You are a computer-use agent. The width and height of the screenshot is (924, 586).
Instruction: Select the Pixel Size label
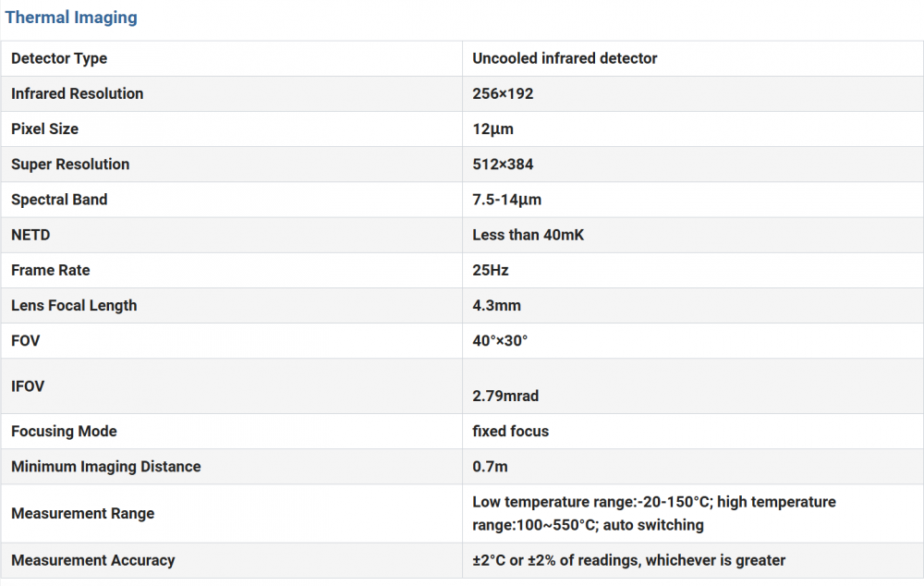click(x=44, y=128)
